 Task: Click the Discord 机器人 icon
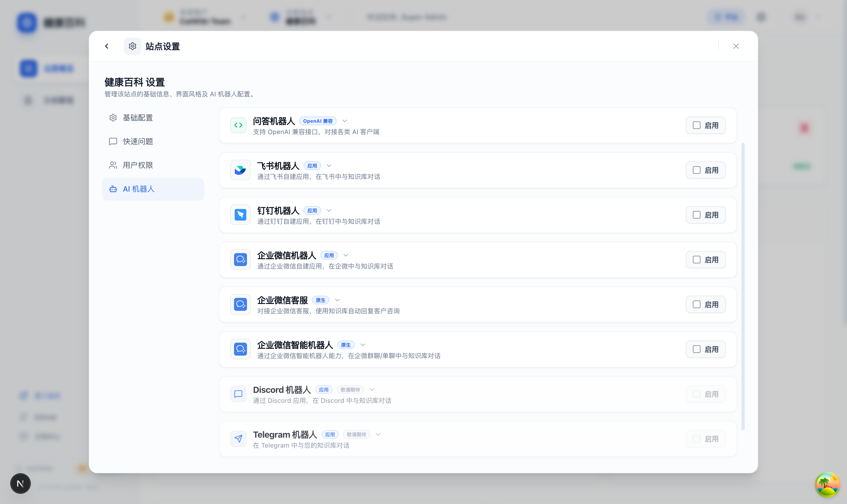(238, 394)
